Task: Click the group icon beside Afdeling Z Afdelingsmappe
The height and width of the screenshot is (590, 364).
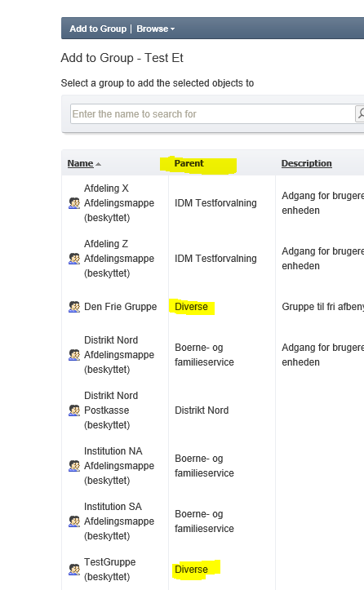Action: point(74,259)
